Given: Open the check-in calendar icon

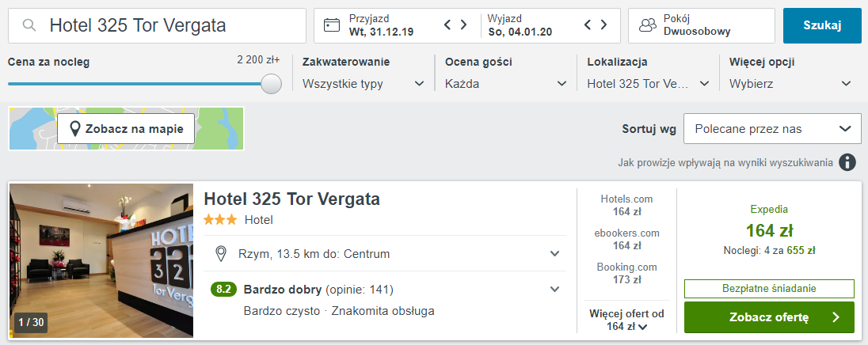Looking at the screenshot, I should tap(333, 25).
